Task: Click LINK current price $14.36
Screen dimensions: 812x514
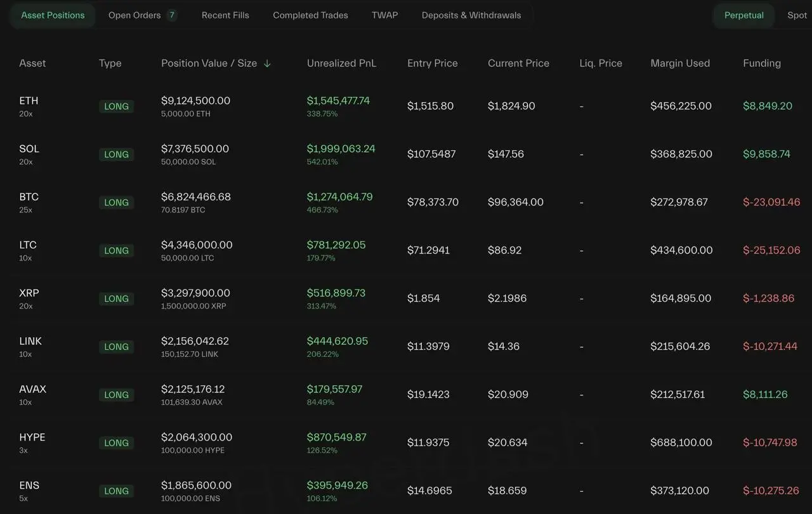Action: pyautogui.click(x=504, y=347)
